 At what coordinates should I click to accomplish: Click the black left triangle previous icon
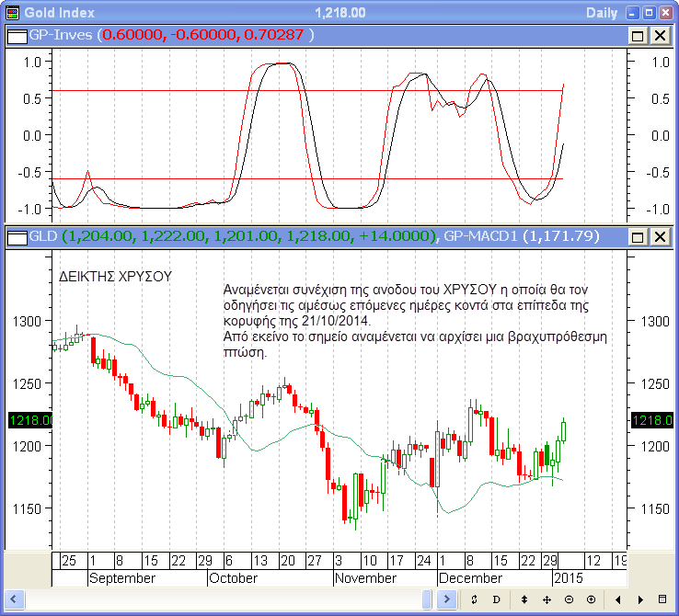click(x=618, y=599)
